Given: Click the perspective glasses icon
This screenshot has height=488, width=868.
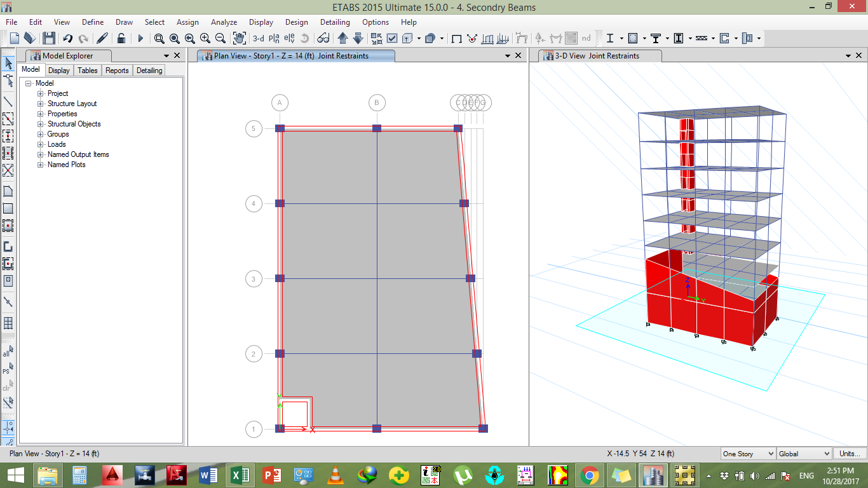Looking at the screenshot, I should pos(323,38).
